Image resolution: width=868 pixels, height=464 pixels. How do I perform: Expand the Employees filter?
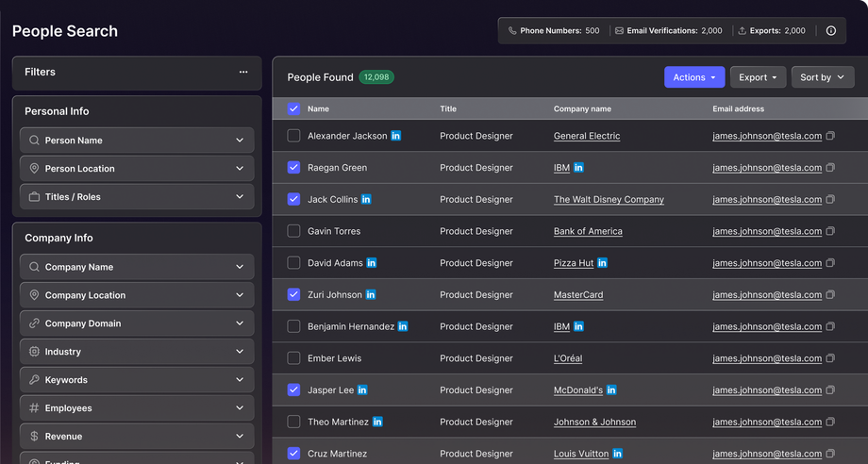(137, 408)
